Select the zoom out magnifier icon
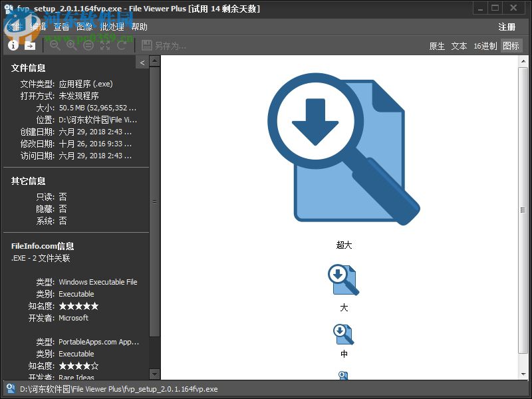Image resolution: width=532 pixels, height=399 pixels. 55,46
